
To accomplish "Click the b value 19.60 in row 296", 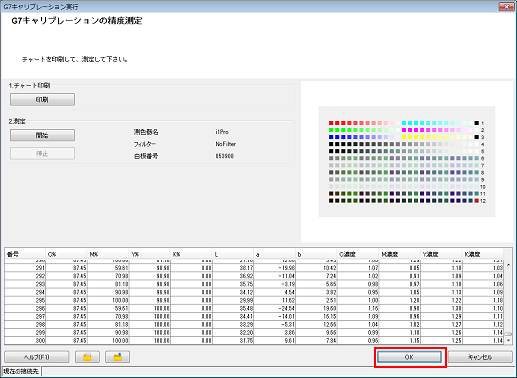I will point(330,308).
